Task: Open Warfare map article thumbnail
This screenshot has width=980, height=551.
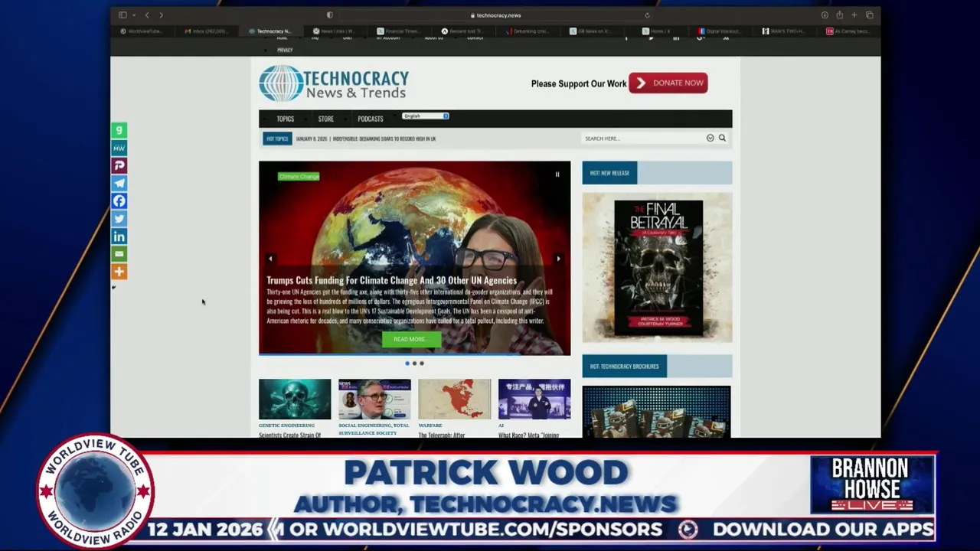Action: click(x=455, y=399)
